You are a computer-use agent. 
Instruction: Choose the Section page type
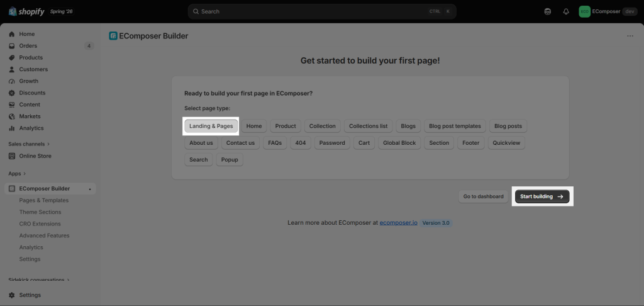pyautogui.click(x=439, y=143)
